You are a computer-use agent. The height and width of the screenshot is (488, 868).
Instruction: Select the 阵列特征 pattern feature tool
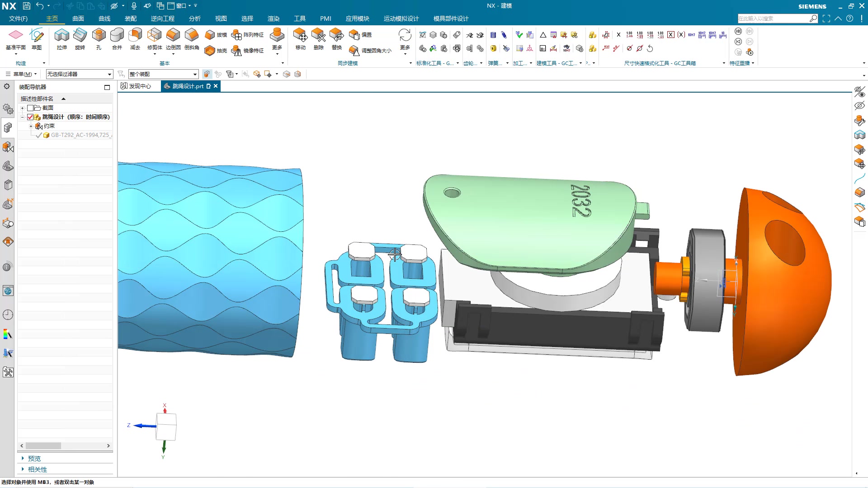(247, 34)
